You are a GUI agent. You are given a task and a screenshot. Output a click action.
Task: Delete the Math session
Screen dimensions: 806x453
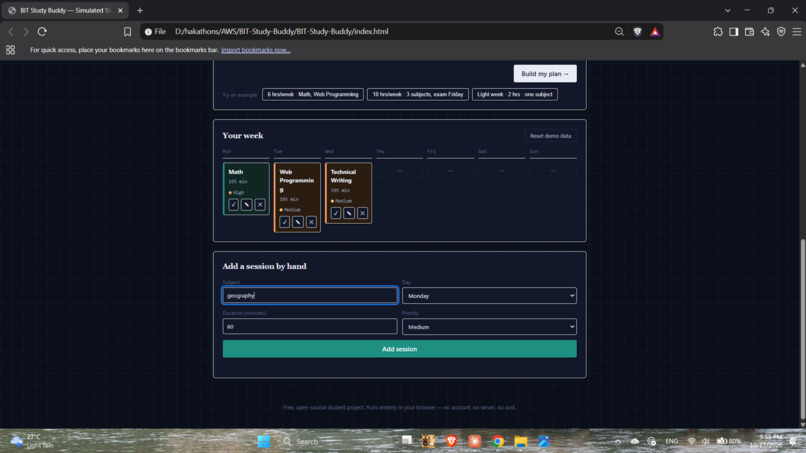(x=260, y=205)
